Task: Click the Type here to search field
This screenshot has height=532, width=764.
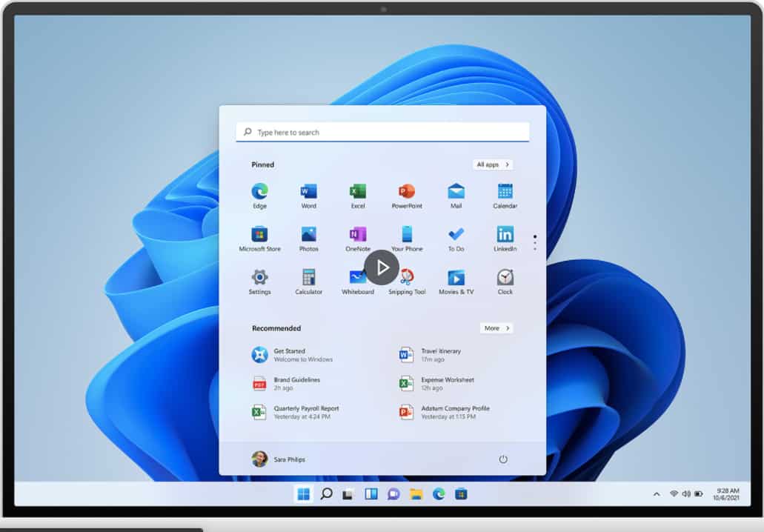Action: click(x=382, y=133)
